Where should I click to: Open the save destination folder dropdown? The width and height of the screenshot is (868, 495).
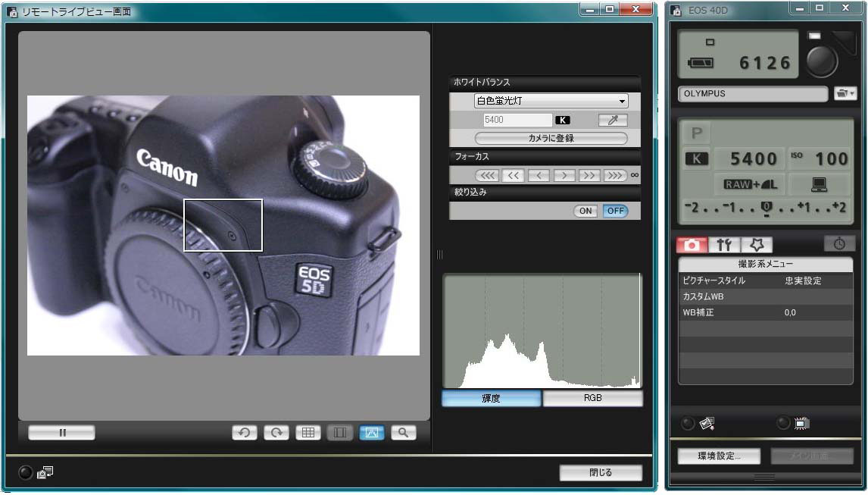[845, 94]
